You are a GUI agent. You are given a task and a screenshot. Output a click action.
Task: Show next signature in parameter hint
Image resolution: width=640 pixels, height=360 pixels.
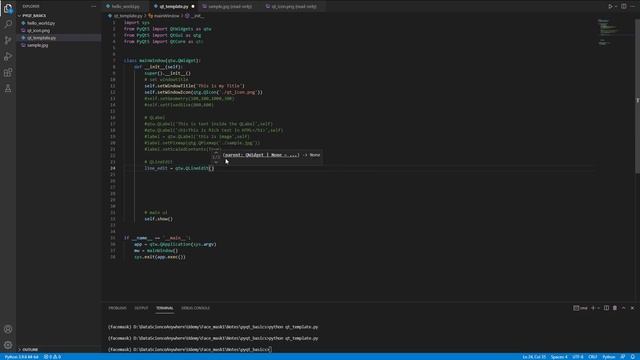[216, 162]
